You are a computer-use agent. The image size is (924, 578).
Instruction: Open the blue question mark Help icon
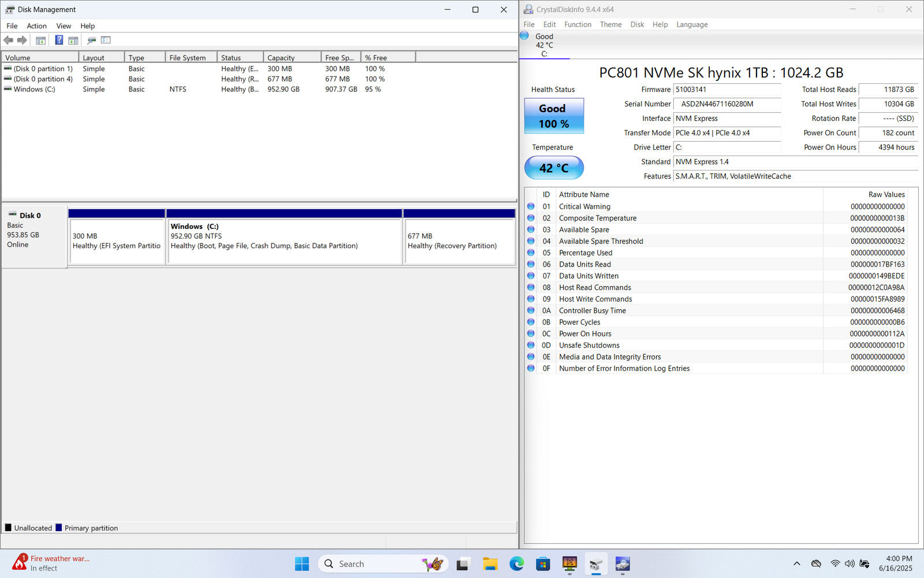(x=59, y=40)
